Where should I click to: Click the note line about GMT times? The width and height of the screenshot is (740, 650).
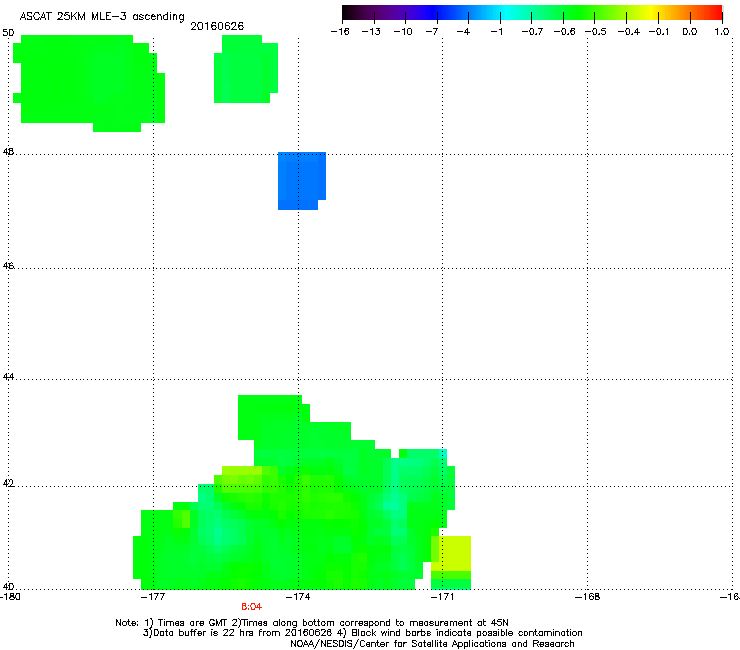click(x=312, y=623)
